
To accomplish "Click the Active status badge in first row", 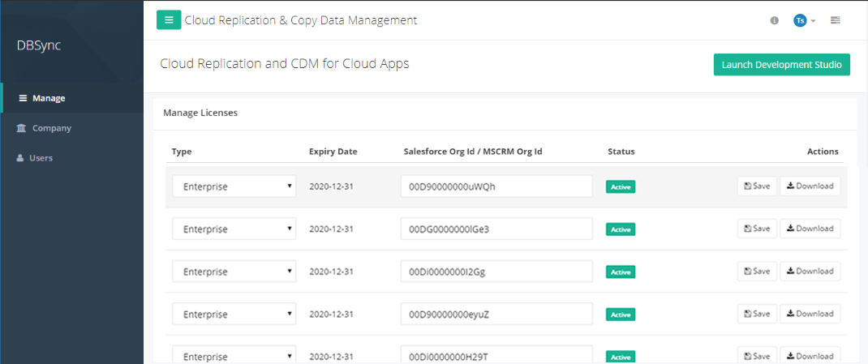I will coord(621,187).
